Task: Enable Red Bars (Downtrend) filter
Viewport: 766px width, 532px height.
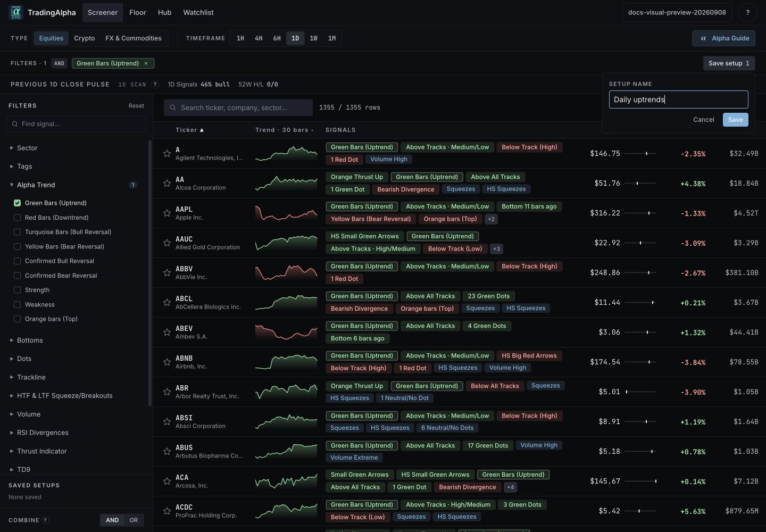Action: 18,218
